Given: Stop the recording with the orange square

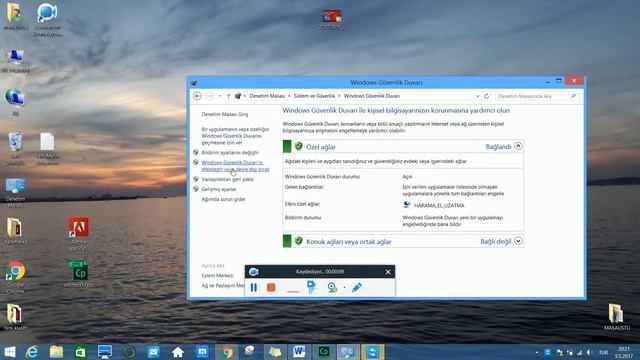Looking at the screenshot, I should pos(271,287).
